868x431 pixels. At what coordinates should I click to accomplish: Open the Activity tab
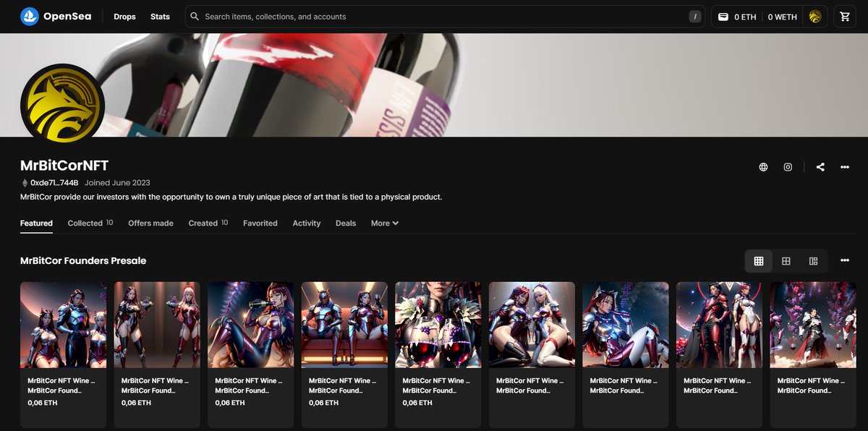[x=307, y=223]
